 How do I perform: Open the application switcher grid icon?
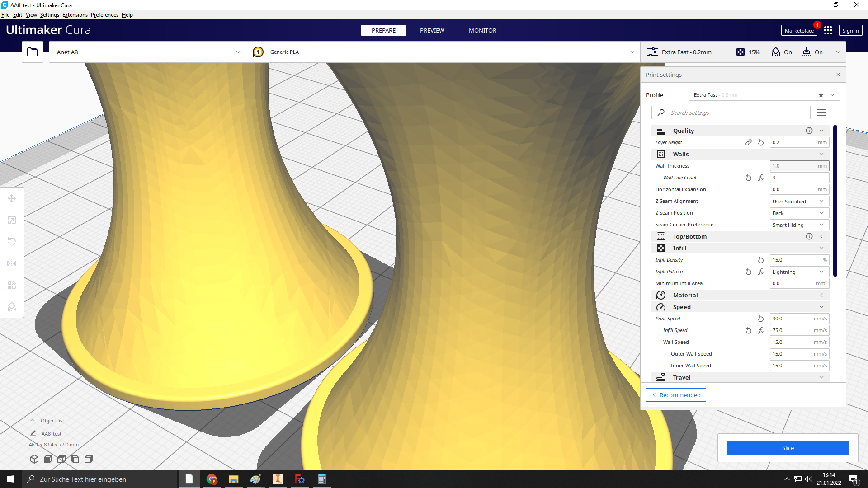point(828,30)
